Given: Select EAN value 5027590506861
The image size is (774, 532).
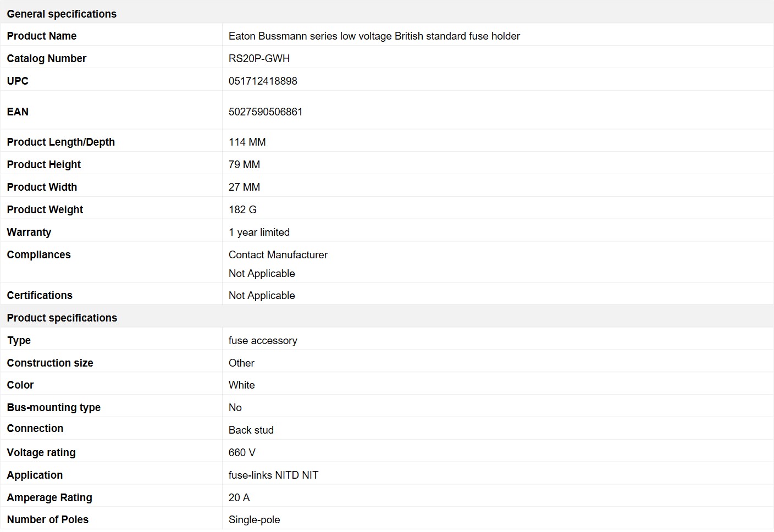Looking at the screenshot, I should pyautogui.click(x=266, y=112).
